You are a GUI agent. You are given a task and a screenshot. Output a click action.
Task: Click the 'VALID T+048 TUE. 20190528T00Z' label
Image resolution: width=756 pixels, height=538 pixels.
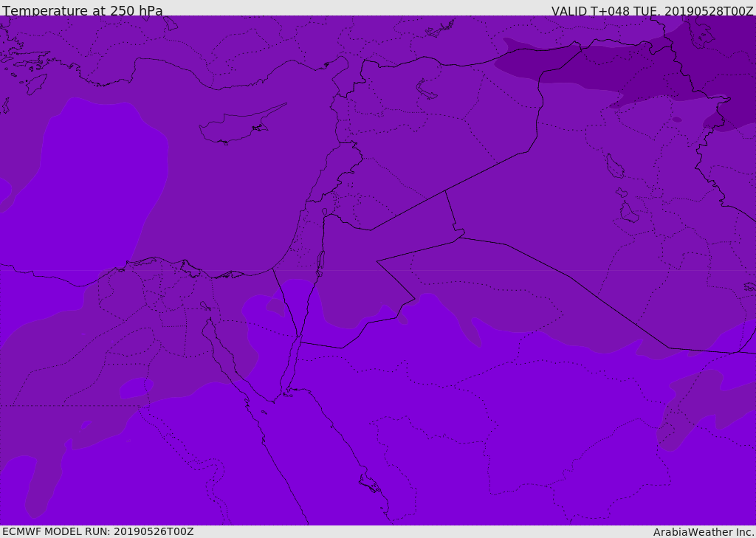tap(653, 11)
